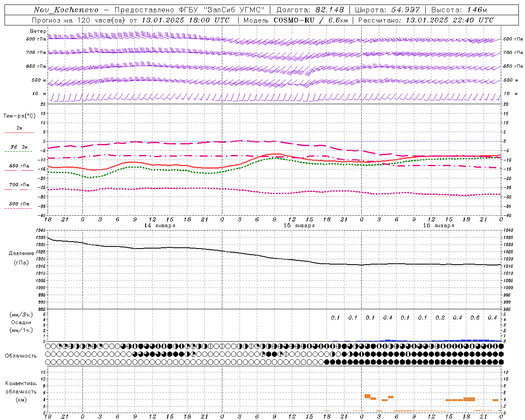Click the 'Ветер' wind panel label
525x420 pixels.
[x=38, y=31]
